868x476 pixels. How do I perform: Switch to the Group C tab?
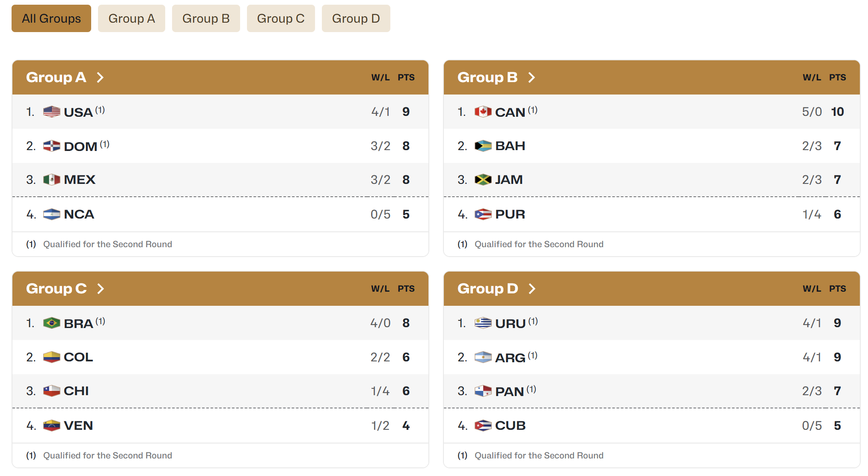coord(281,18)
